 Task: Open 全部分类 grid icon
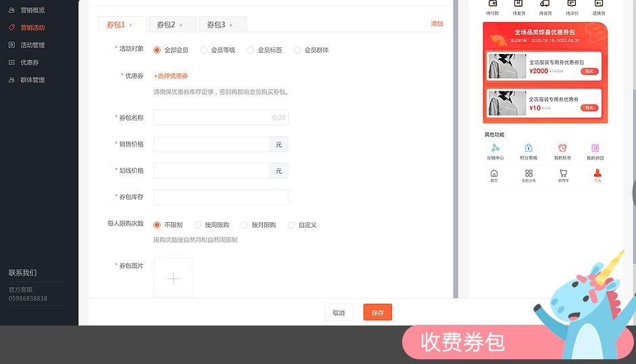point(529,174)
